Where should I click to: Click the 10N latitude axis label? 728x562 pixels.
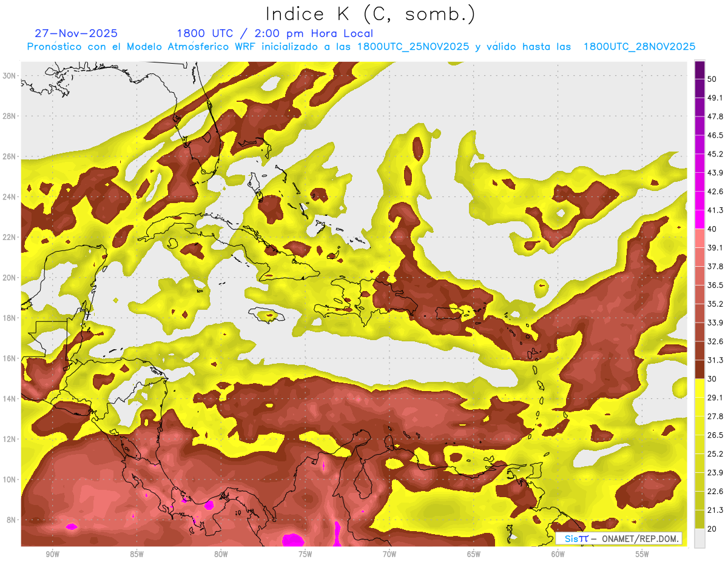click(9, 479)
